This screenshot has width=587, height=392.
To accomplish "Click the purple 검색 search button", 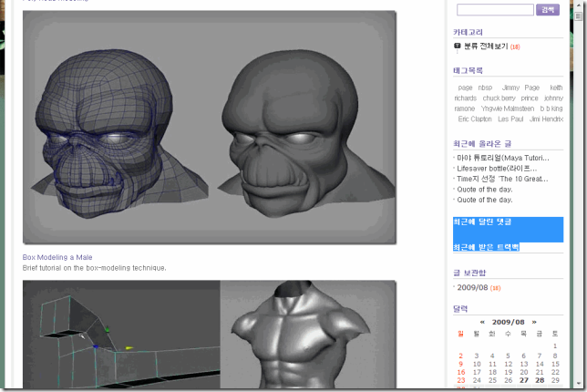I will tap(547, 10).
